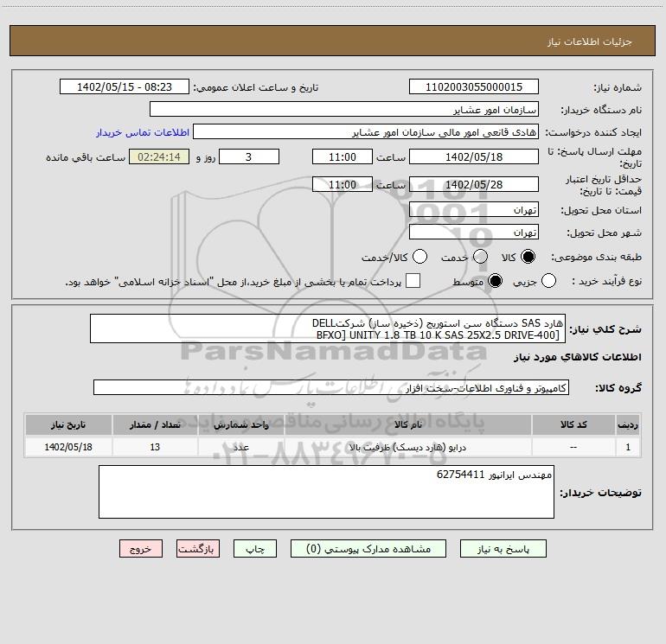Click the price validity hour 11:00 field
This screenshot has width=666, height=644.
[x=343, y=184]
